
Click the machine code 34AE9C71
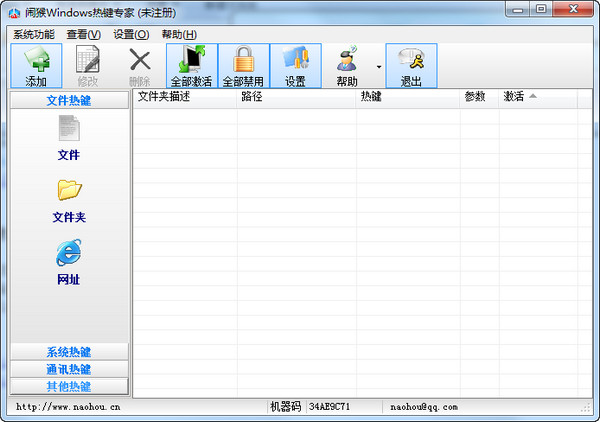(329, 407)
